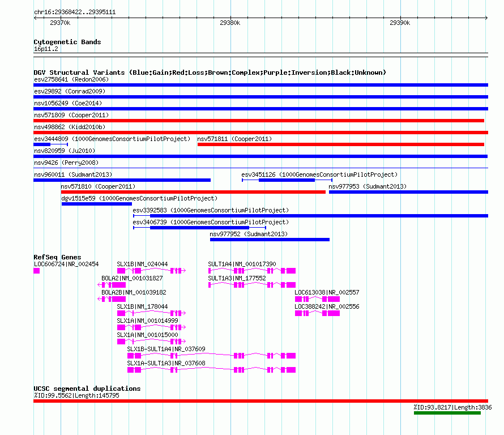Select the nsv820959 (Ju2010) variant label
Viewport: 504px width, 435px height.
[65, 151]
